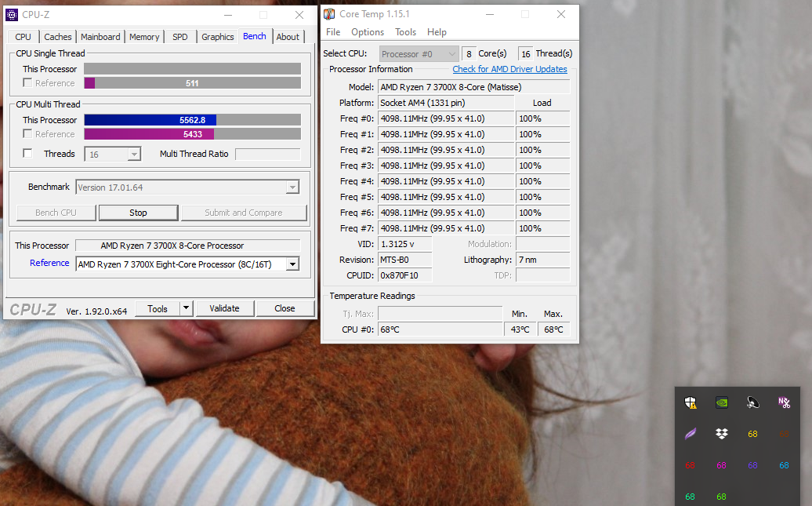
Task: Open the Options menu in Core Temp
Action: pyautogui.click(x=368, y=32)
